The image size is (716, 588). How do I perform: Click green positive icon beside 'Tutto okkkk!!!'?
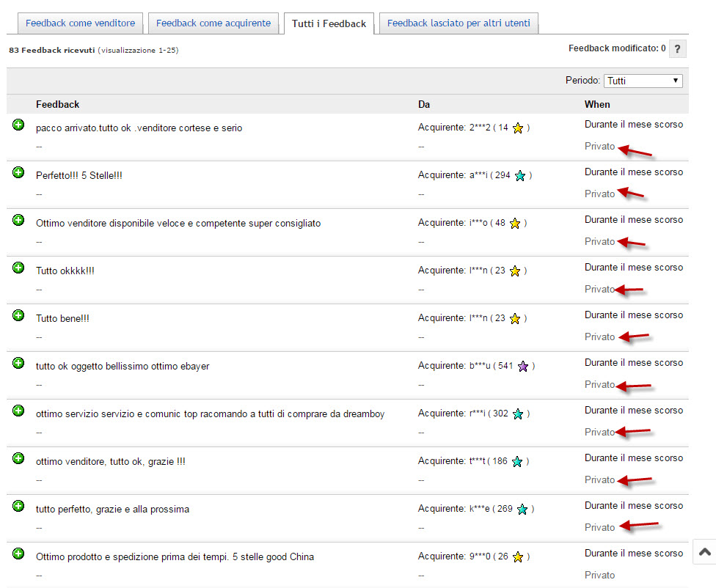point(18,268)
